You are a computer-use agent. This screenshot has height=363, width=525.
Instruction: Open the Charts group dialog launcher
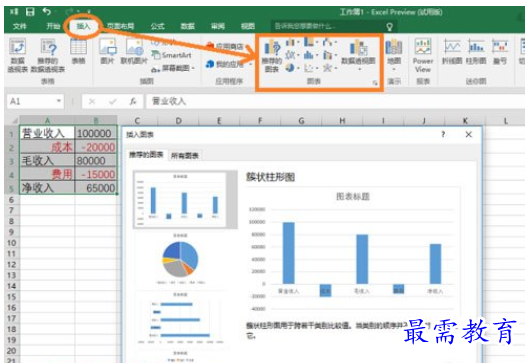(375, 82)
